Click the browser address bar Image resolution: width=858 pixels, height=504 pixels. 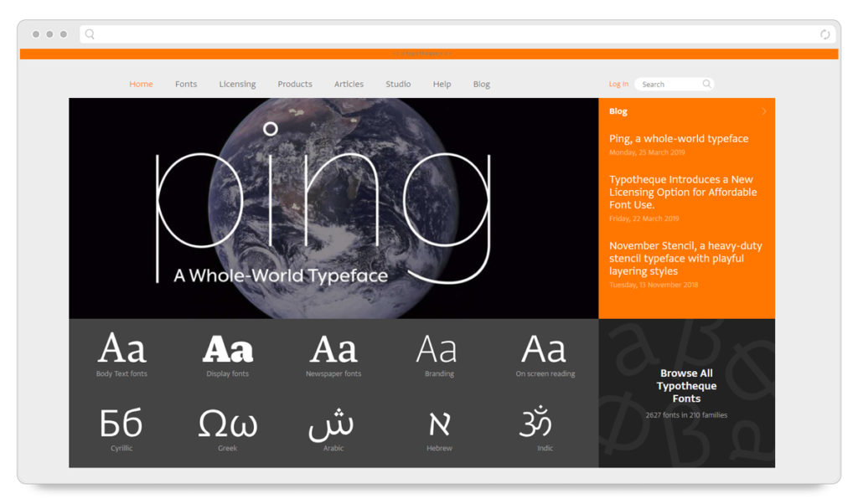[x=457, y=34]
